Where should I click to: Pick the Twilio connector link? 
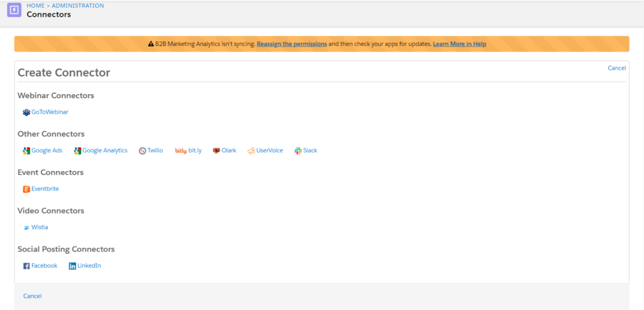(155, 150)
